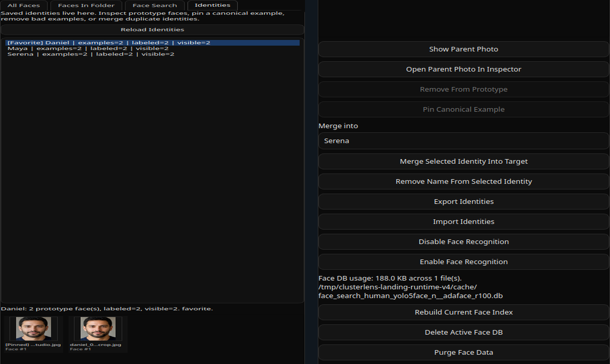Switch to the All Faces tab
Screen dimensions: 610x364
click(x=24, y=6)
